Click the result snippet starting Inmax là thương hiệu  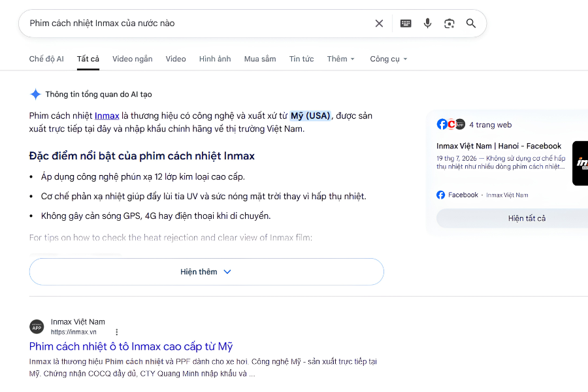point(203,368)
